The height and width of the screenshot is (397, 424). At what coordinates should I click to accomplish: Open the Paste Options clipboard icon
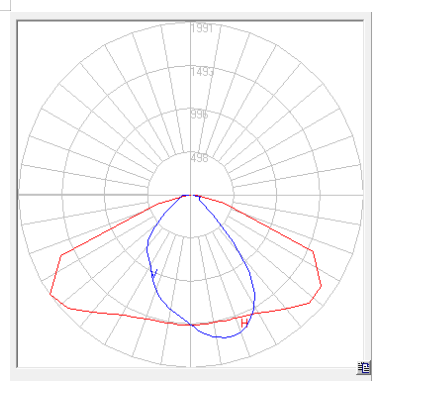(363, 368)
